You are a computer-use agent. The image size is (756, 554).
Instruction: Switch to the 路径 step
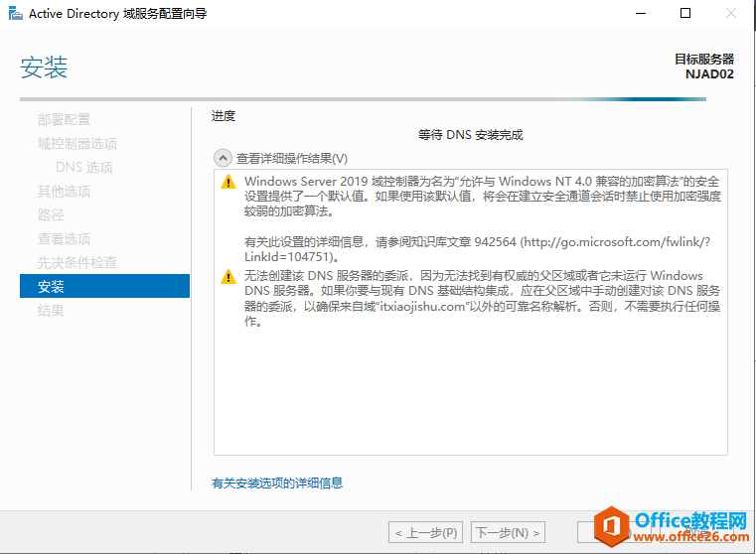(51, 215)
